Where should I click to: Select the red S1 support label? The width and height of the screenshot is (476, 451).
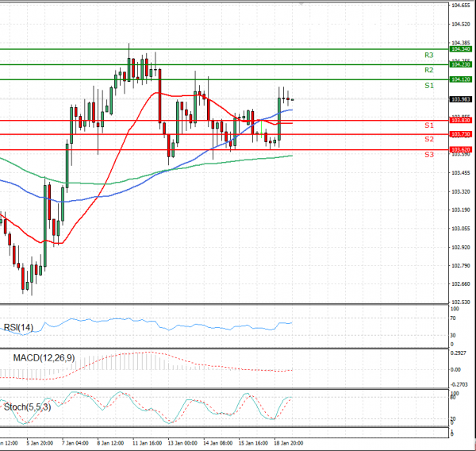[428, 126]
